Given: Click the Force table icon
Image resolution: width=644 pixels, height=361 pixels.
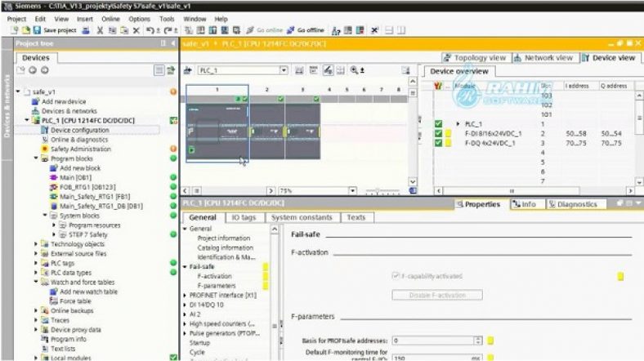Looking at the screenshot, I should (53, 301).
